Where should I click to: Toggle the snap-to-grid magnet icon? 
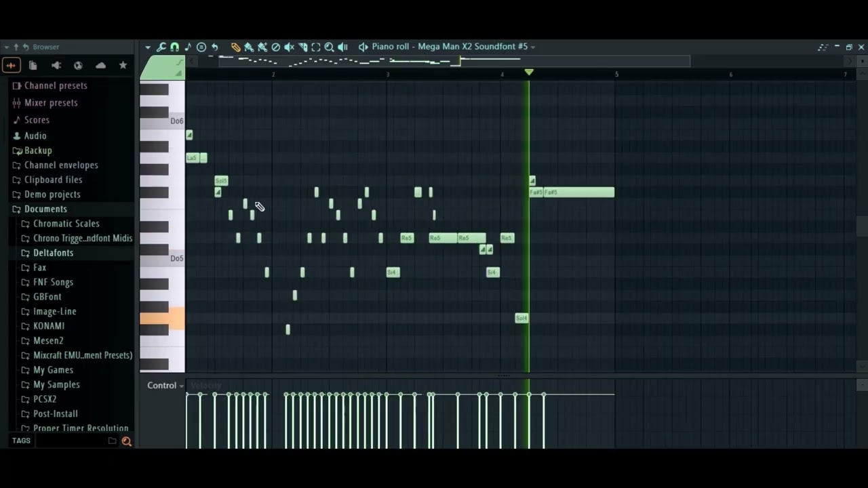174,47
